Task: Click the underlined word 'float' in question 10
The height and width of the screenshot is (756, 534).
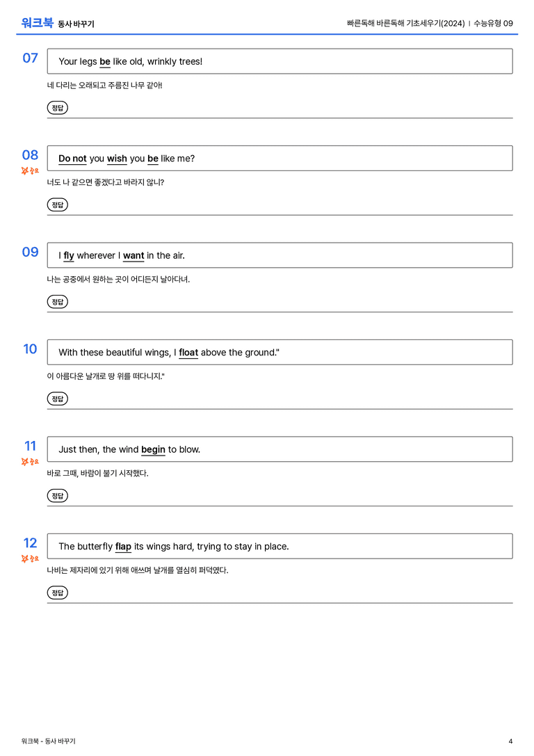Action: [x=188, y=353]
